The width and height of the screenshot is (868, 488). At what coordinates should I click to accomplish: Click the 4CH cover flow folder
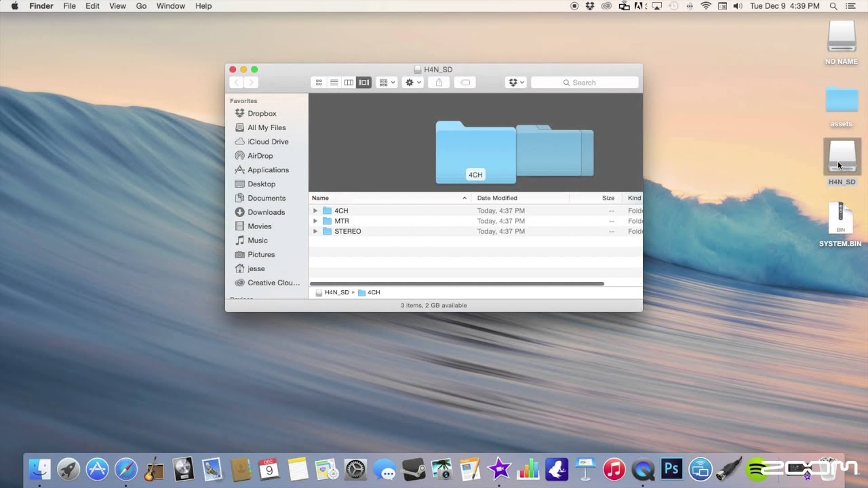475,152
